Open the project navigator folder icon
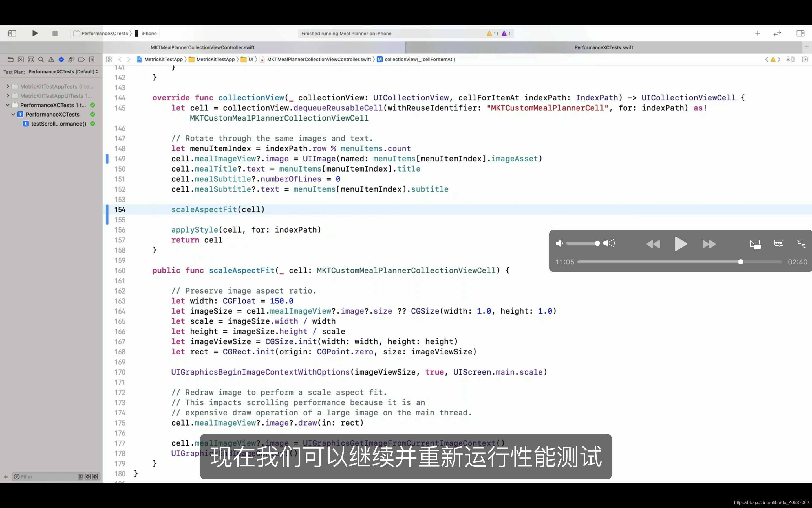Viewport: 812px width, 508px height. [10, 60]
